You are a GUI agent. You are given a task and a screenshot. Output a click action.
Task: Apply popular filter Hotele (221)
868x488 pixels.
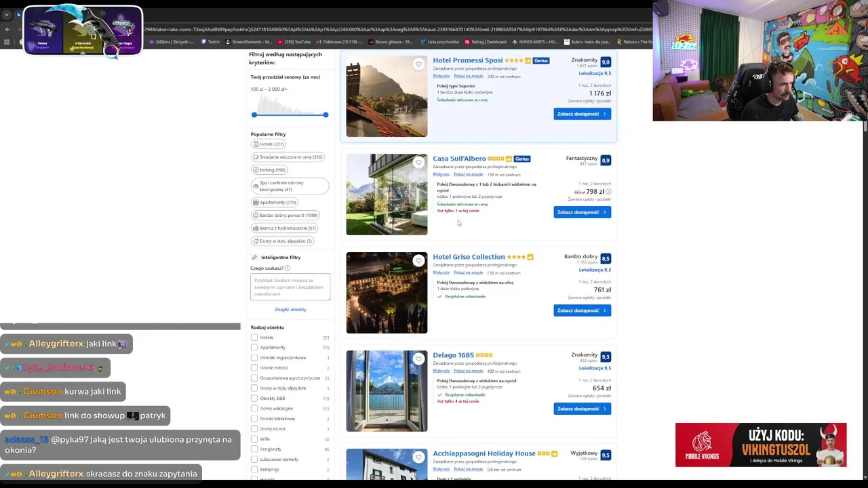click(269, 144)
